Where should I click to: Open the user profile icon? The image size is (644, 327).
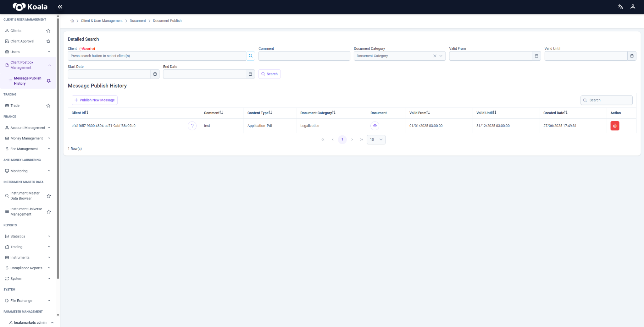(x=633, y=7)
